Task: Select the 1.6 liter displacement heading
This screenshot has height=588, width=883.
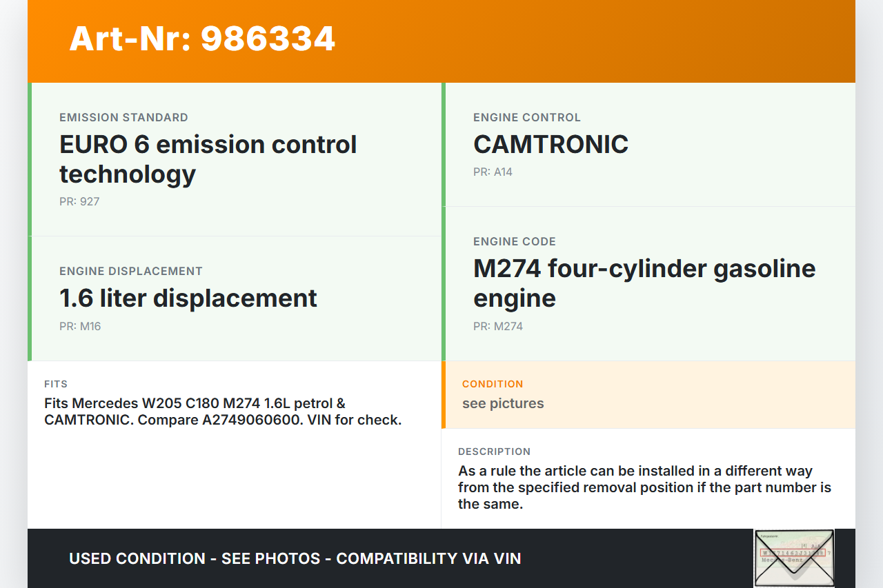Action: pos(188,298)
